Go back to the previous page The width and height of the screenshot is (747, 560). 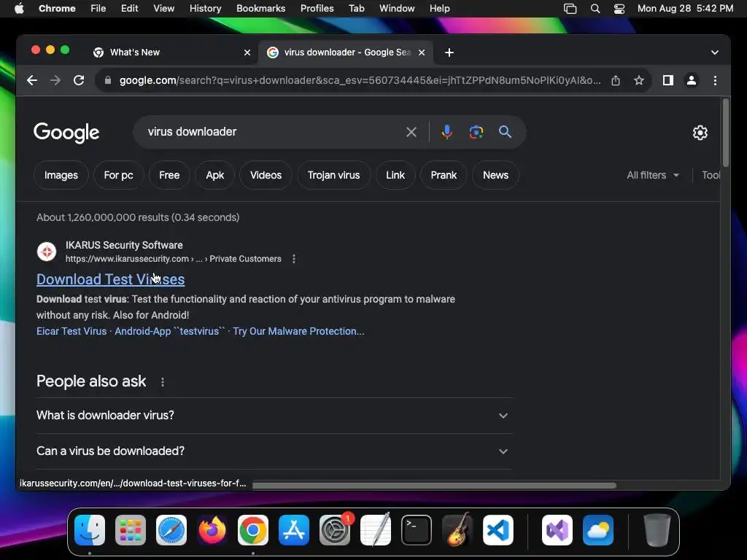point(32,80)
